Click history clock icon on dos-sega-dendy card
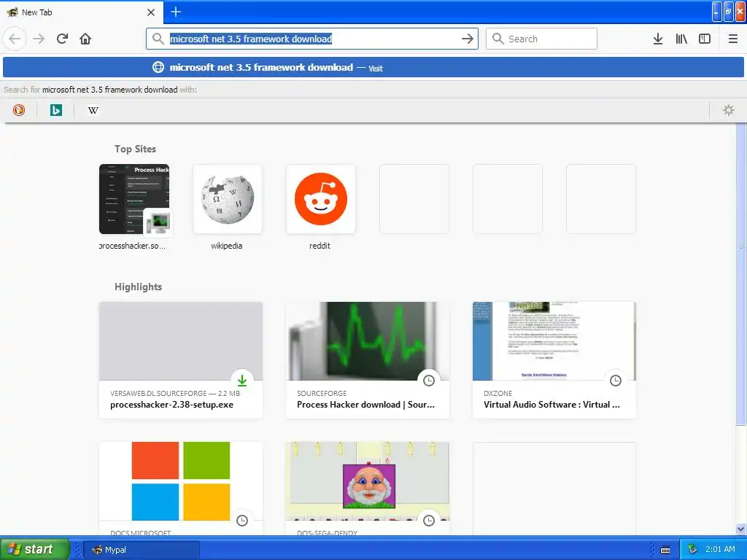Screen dimensions: 747x560 (429, 520)
